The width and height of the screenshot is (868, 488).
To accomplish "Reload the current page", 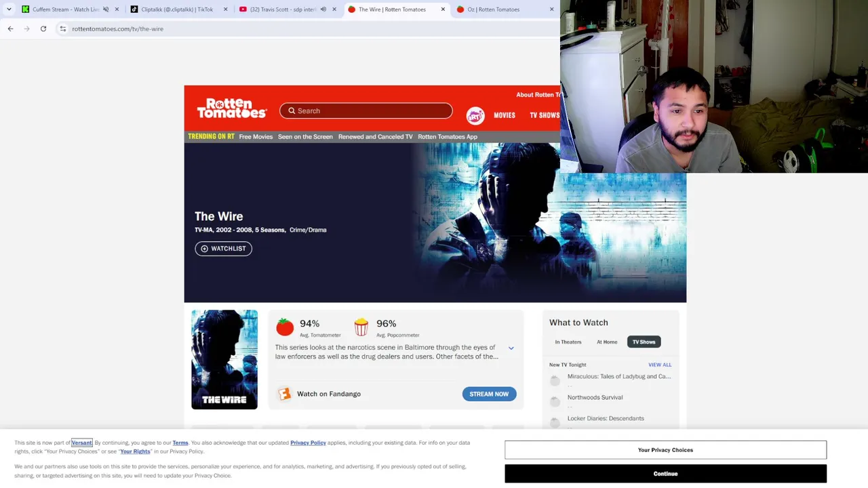I will coord(43,28).
